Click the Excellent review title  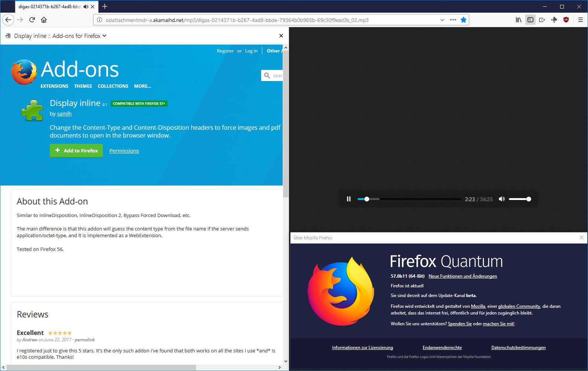pyautogui.click(x=30, y=333)
